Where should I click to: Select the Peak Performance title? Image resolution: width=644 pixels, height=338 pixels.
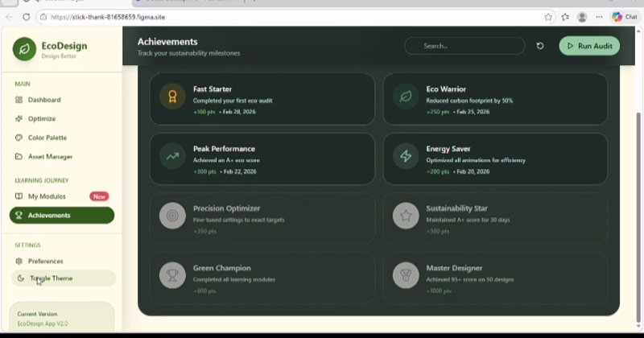225,149
